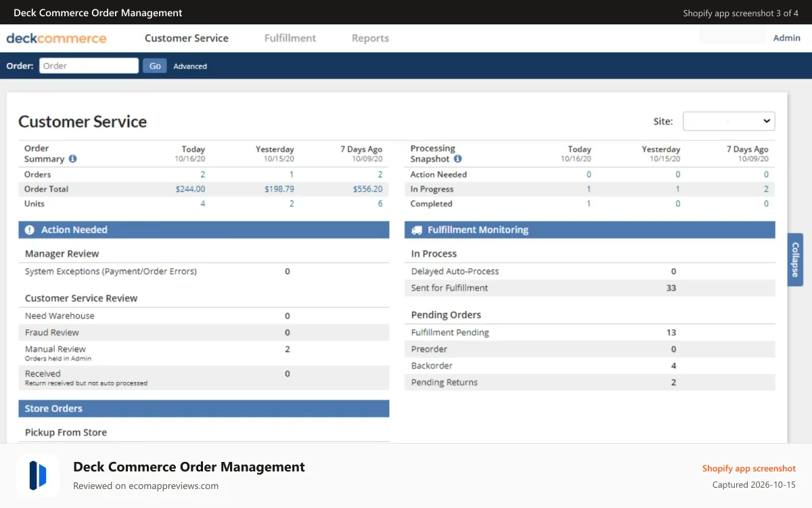Click the Manager Review heading
The height and width of the screenshot is (508, 812).
pyautogui.click(x=62, y=254)
